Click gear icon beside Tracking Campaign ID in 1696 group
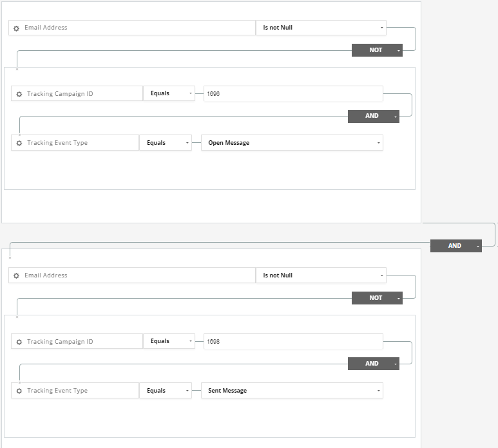Image resolution: width=498 pixels, height=448 pixels. 19,94
